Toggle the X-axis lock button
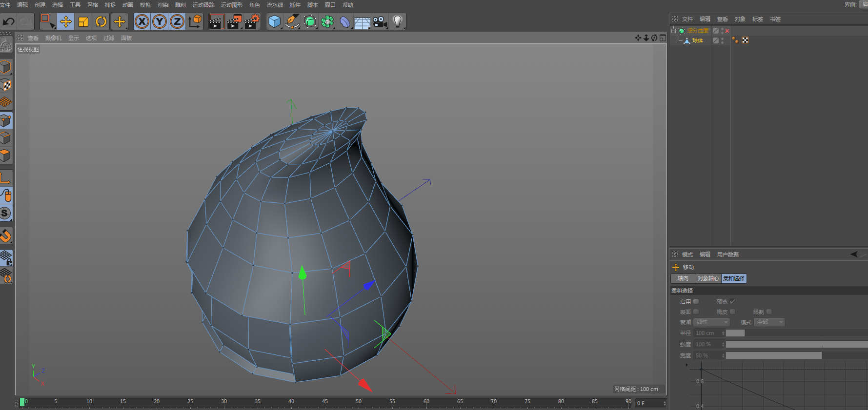Image resolution: width=868 pixels, height=410 pixels. click(x=142, y=21)
